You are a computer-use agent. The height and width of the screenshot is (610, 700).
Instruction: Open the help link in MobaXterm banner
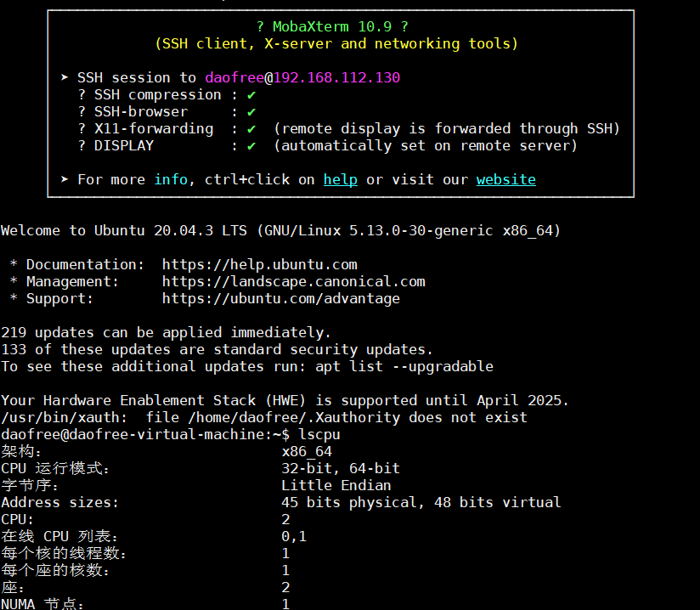click(340, 179)
